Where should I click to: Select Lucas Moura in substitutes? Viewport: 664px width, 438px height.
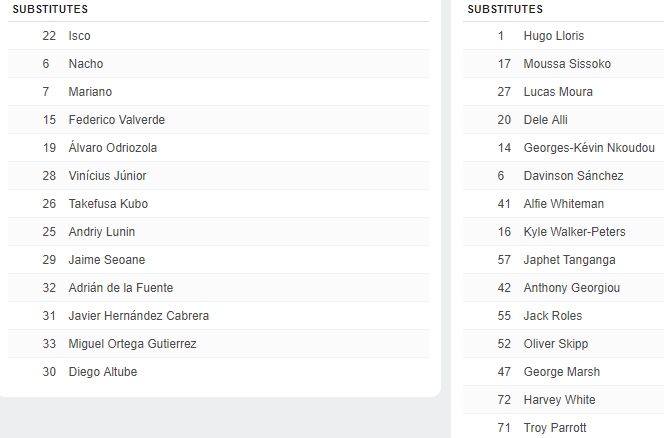point(558,92)
